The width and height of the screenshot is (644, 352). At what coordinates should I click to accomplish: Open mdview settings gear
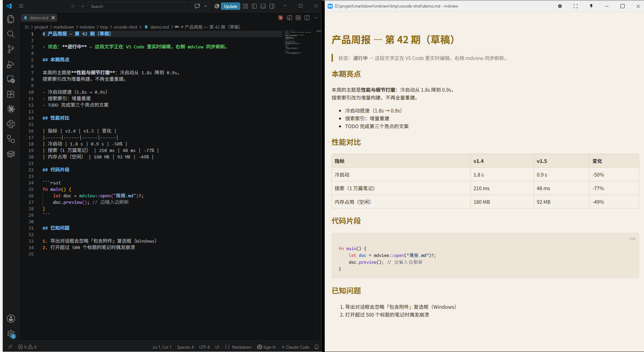[x=560, y=6]
